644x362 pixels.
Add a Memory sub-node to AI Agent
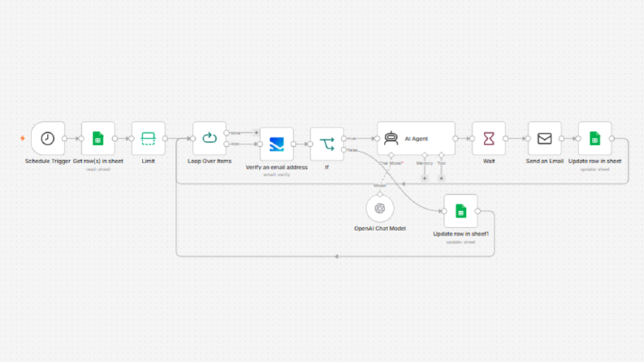pyautogui.click(x=425, y=178)
